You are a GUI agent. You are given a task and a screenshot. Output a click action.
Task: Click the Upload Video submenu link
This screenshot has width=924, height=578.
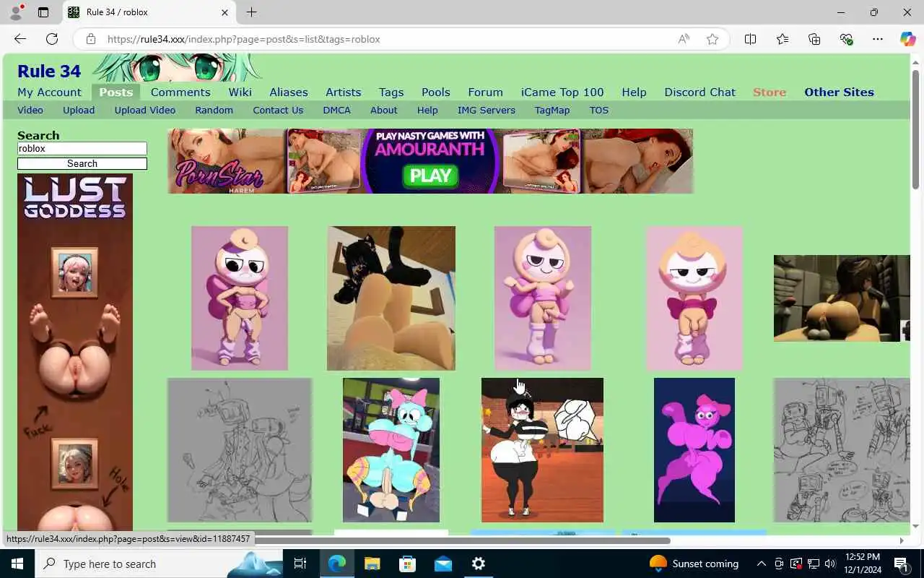(145, 110)
